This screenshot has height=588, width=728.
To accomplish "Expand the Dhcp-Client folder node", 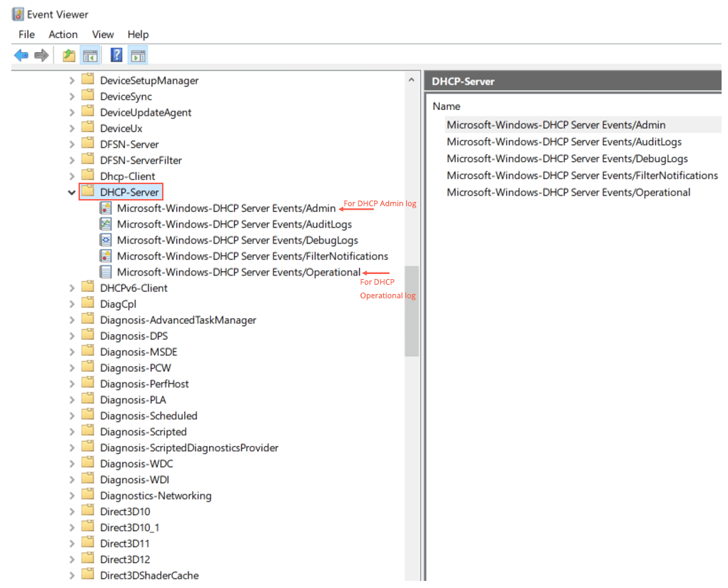I will (71, 176).
